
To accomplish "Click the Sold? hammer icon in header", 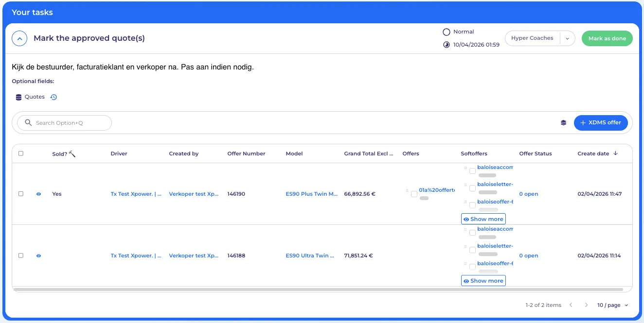I will pos(72,153).
